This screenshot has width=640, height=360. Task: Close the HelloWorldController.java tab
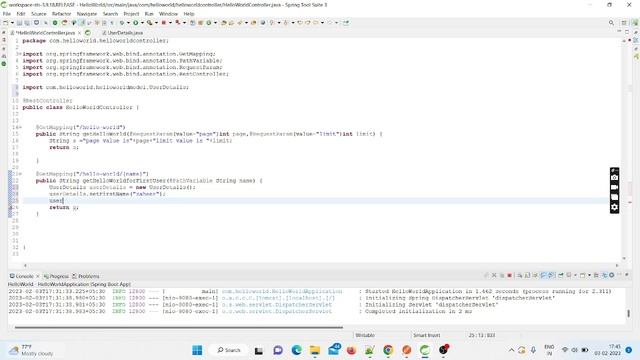point(79,33)
